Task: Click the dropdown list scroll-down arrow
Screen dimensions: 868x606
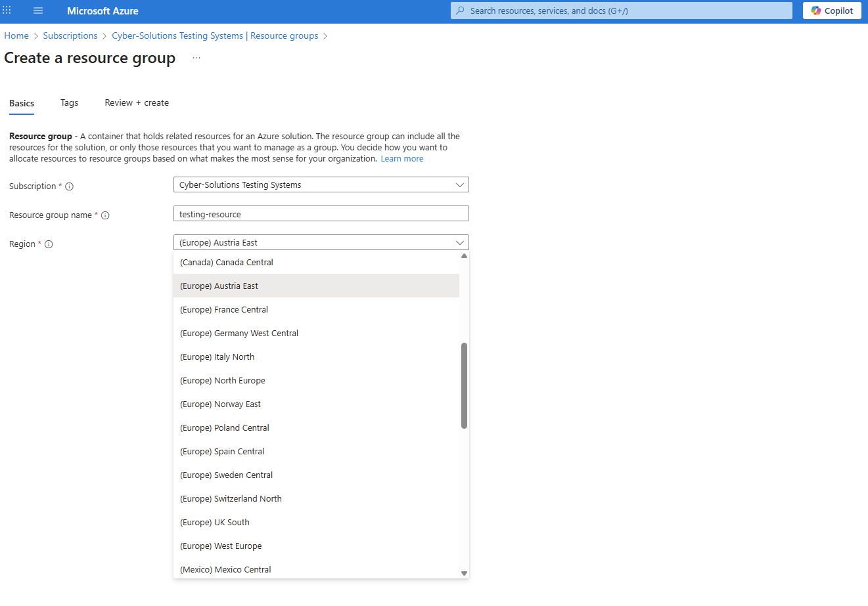Action: [x=464, y=573]
